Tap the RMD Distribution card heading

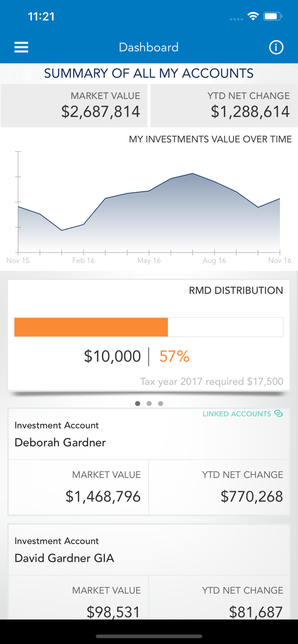tap(236, 291)
